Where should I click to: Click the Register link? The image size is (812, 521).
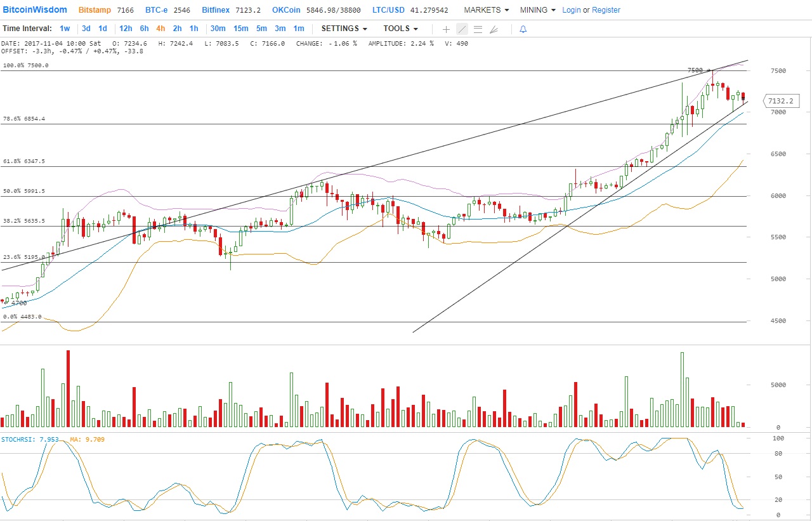tap(606, 10)
